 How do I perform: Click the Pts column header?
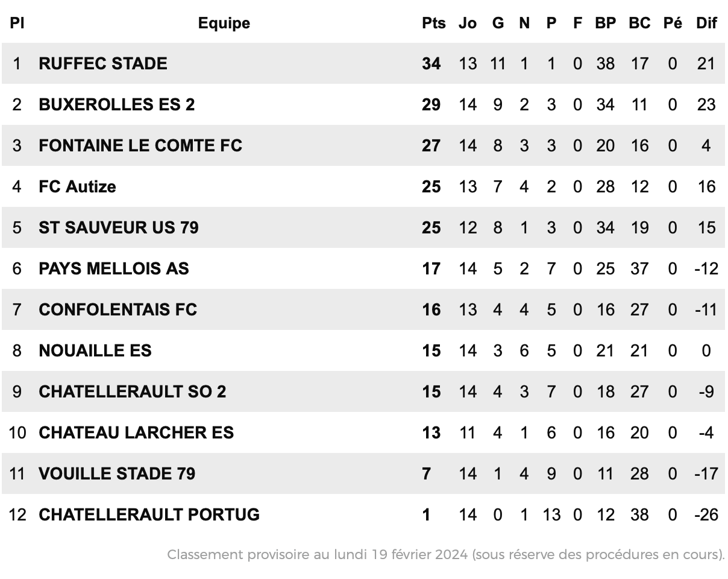click(434, 23)
